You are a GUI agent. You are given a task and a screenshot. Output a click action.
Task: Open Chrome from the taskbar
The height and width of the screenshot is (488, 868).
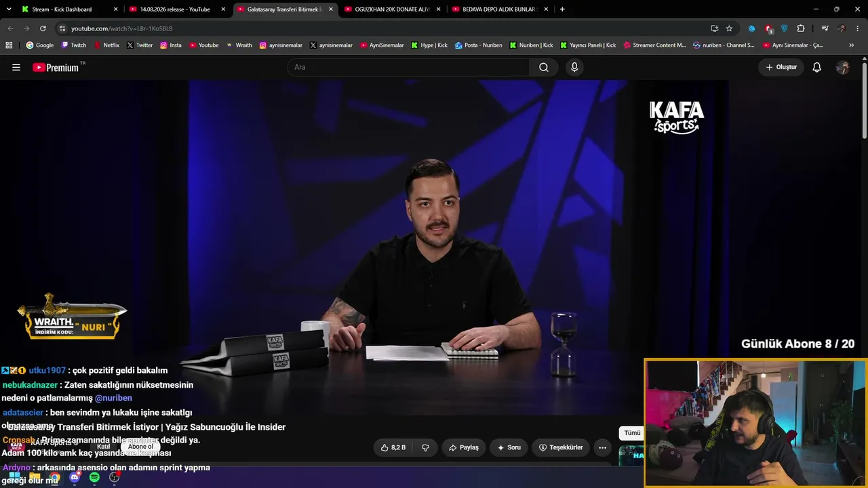54,478
